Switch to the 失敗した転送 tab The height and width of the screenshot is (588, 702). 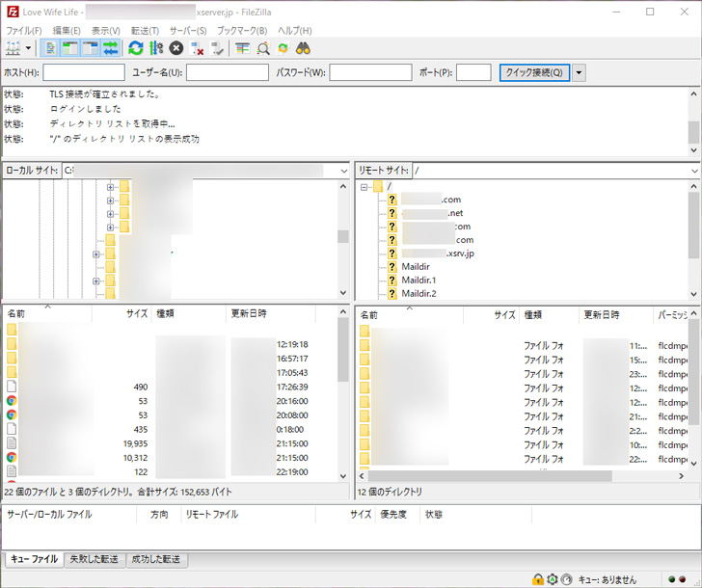click(x=95, y=559)
